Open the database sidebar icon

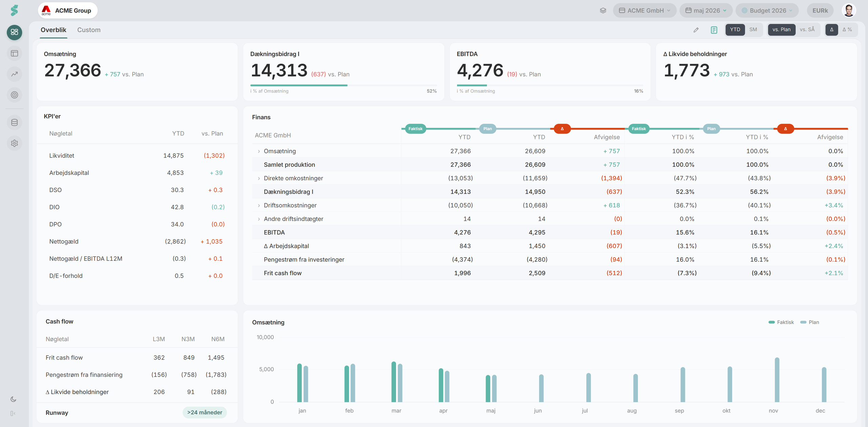(14, 122)
